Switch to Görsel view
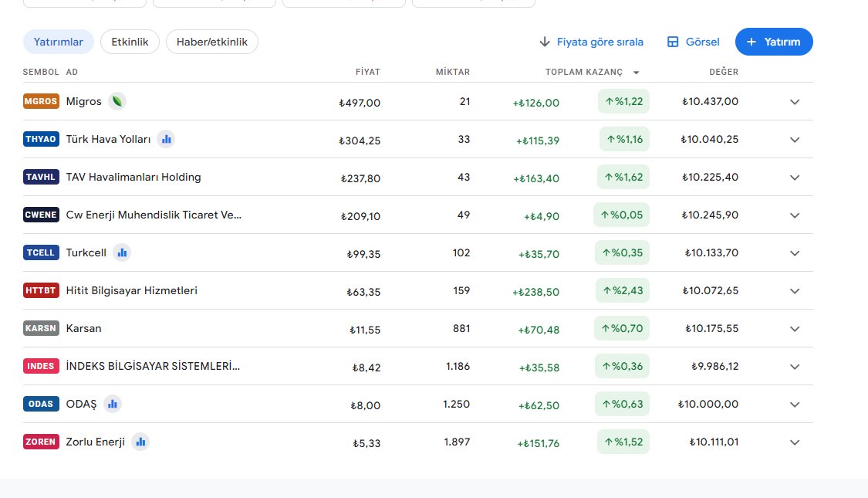 (694, 42)
